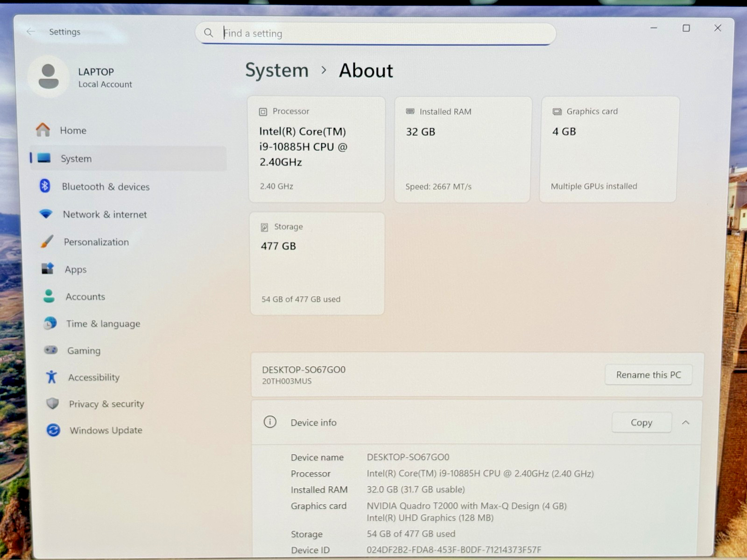Click the NVIDIA Quadro T2000 graphics text
Image resolution: width=747 pixels, height=560 pixels.
pyautogui.click(x=466, y=506)
